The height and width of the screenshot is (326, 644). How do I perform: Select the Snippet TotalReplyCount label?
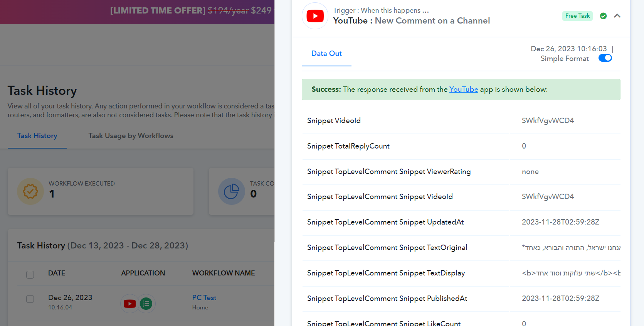tap(348, 146)
